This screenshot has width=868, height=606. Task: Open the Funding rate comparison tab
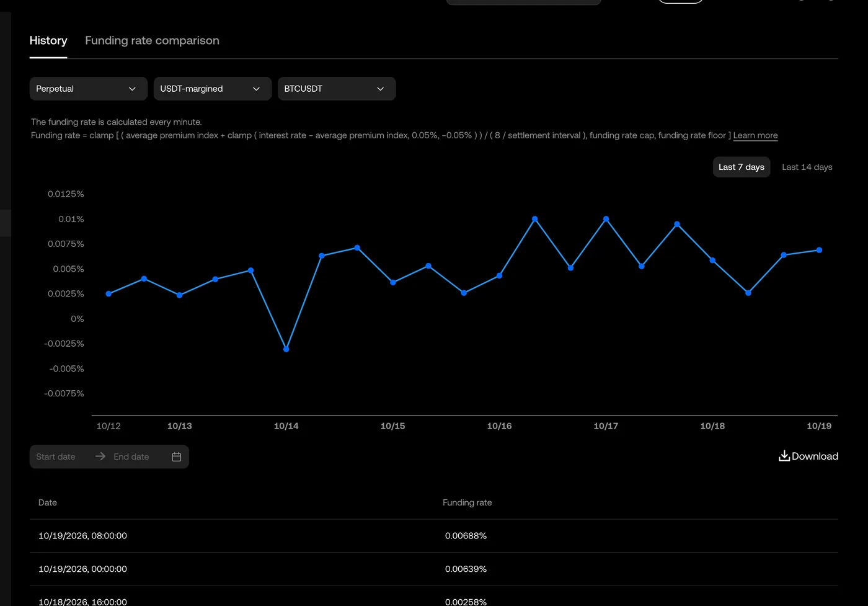coord(152,40)
